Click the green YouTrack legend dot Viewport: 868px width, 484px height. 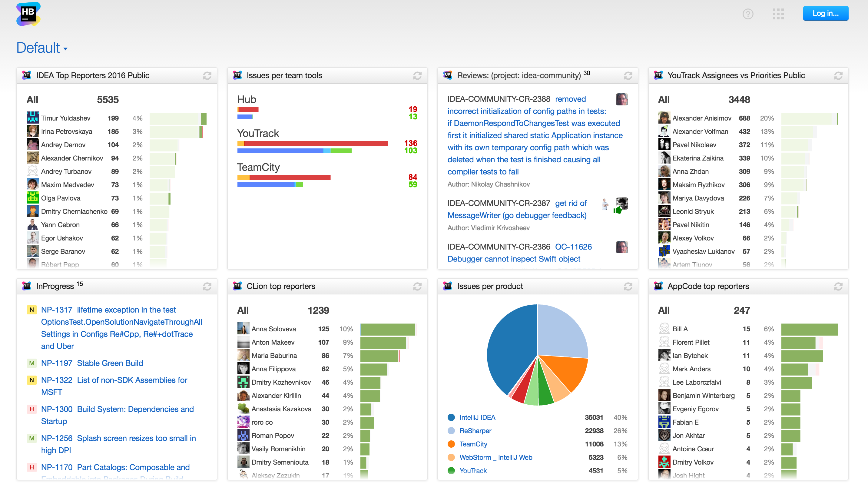pyautogui.click(x=451, y=470)
